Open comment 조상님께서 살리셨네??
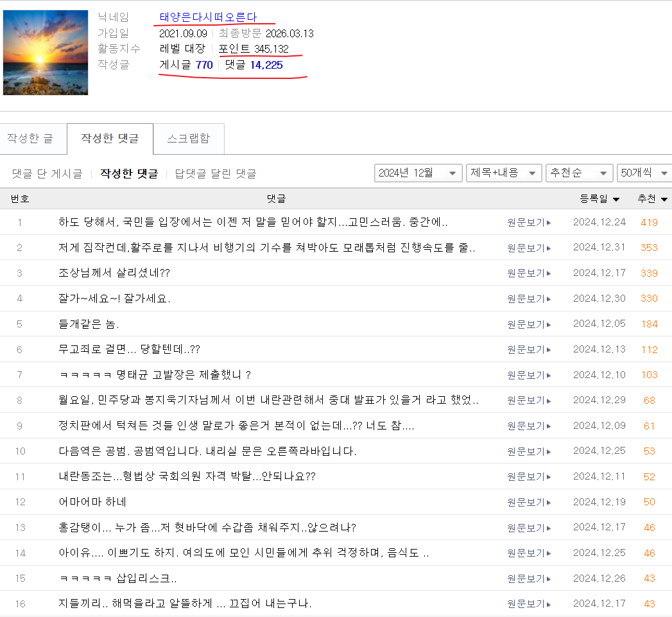Image resolution: width=672 pixels, height=617 pixels. coord(114,273)
